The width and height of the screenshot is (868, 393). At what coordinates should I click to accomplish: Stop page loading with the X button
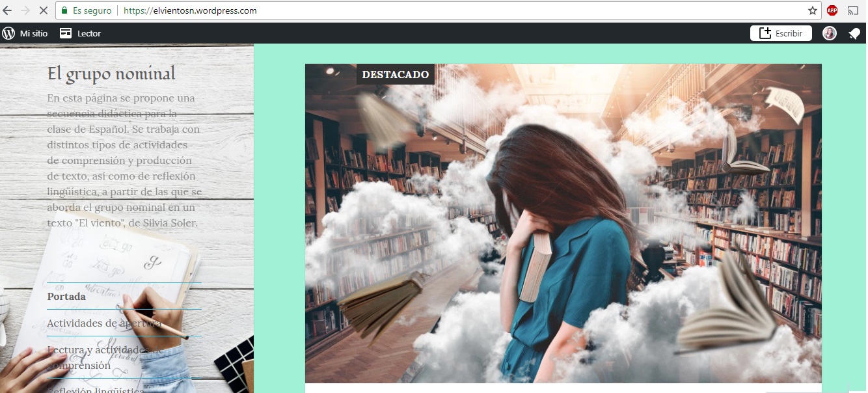(x=44, y=10)
